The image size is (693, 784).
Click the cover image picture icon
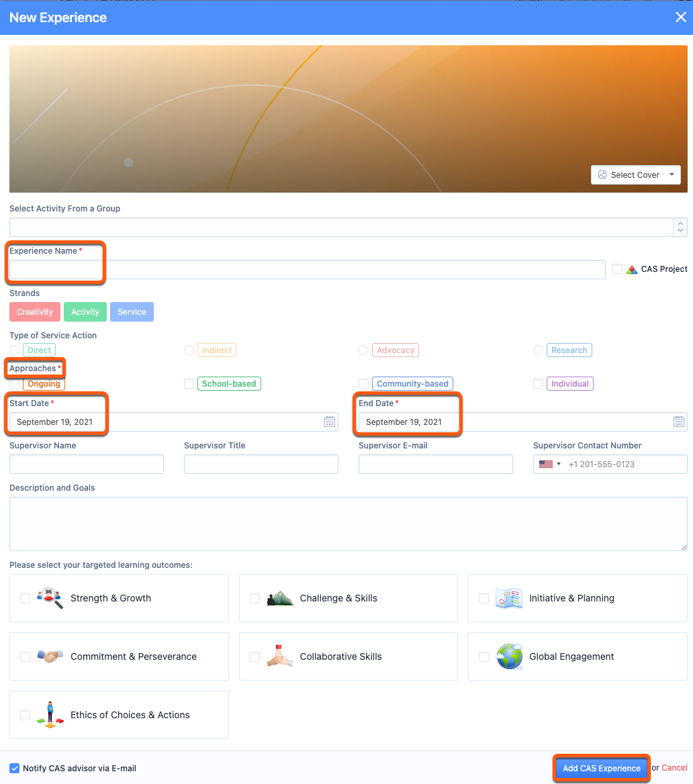[x=602, y=175]
